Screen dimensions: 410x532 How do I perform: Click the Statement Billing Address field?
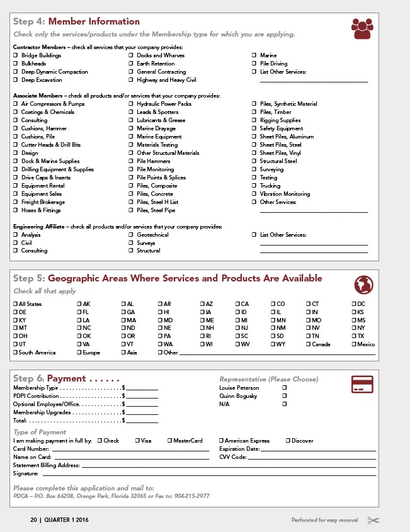coord(227,465)
